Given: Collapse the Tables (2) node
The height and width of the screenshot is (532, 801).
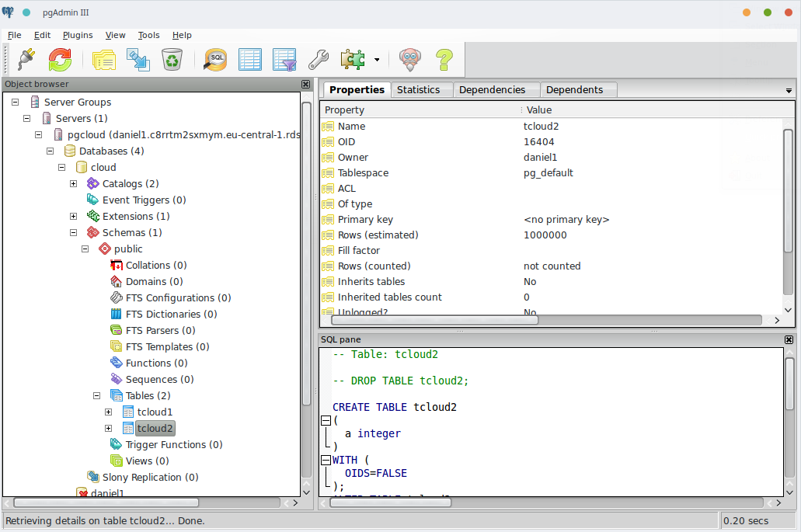Looking at the screenshot, I should [96, 395].
